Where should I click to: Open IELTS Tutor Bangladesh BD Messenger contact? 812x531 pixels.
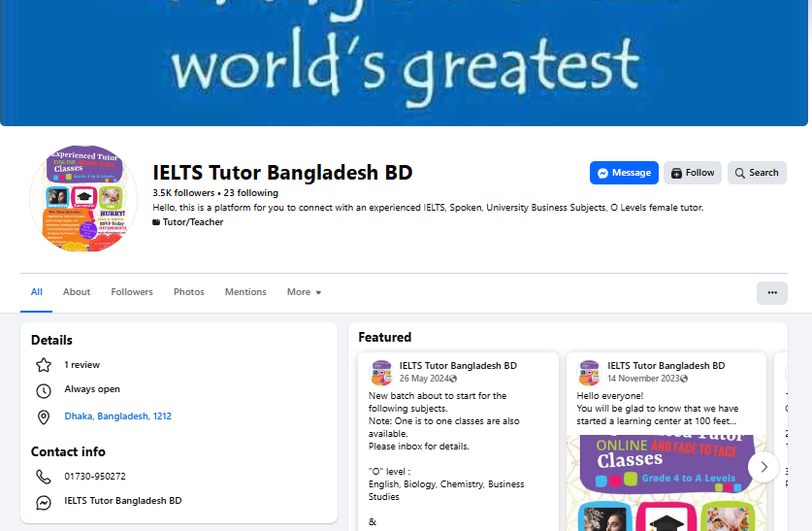click(123, 501)
